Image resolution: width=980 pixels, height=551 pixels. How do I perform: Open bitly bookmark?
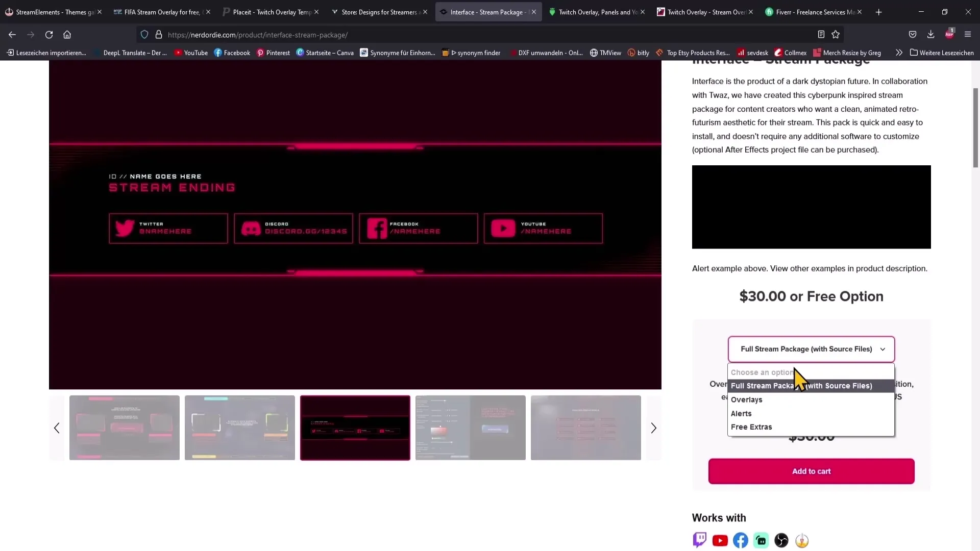[x=639, y=53]
